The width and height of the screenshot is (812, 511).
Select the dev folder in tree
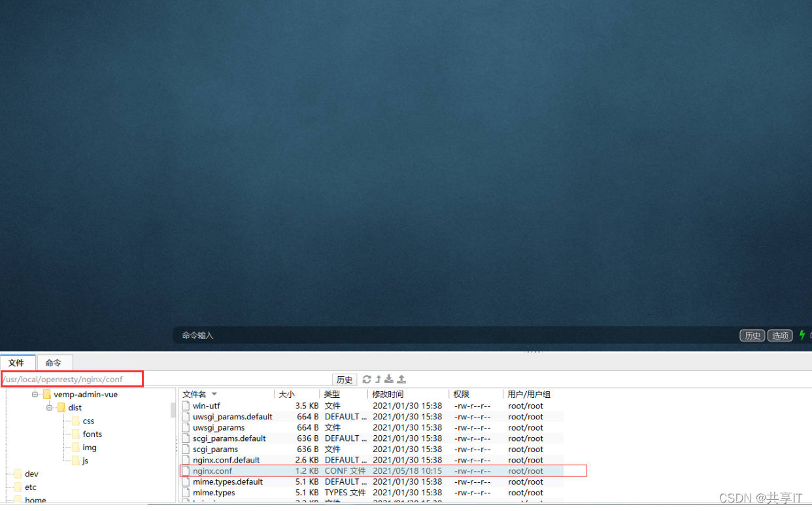pyautogui.click(x=31, y=474)
